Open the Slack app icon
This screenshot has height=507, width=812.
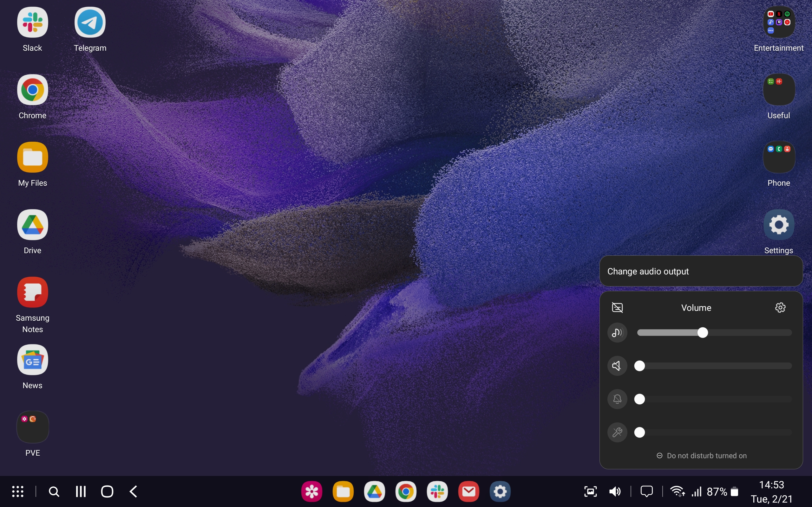pyautogui.click(x=33, y=22)
